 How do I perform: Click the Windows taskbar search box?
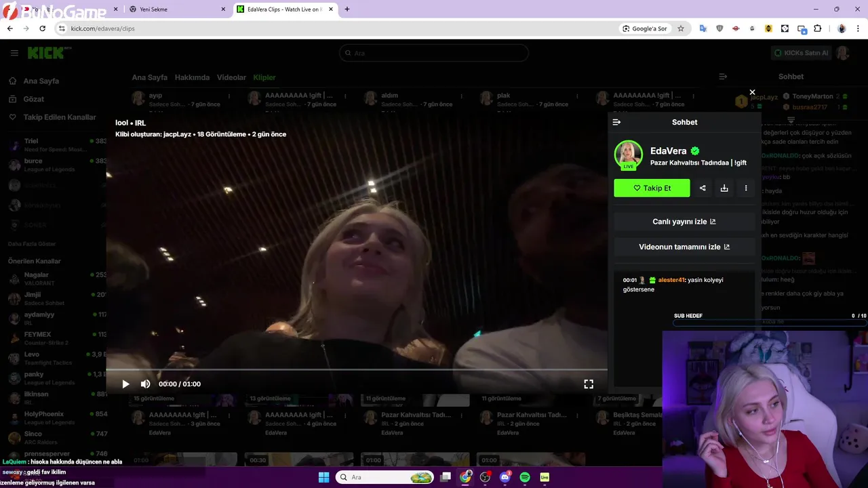click(x=384, y=477)
